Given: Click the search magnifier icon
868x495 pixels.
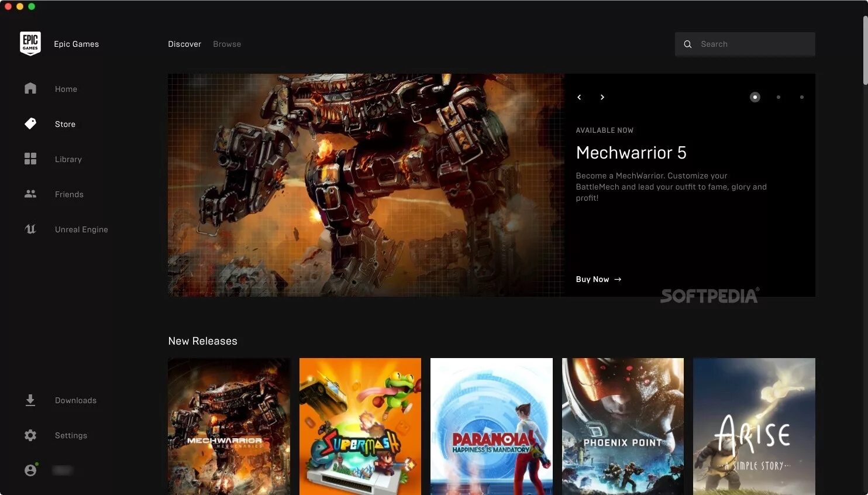Looking at the screenshot, I should (688, 44).
